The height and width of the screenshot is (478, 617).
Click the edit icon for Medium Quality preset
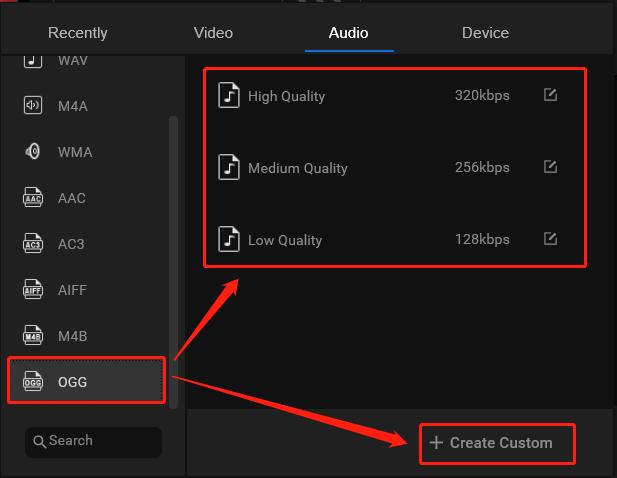pos(550,167)
